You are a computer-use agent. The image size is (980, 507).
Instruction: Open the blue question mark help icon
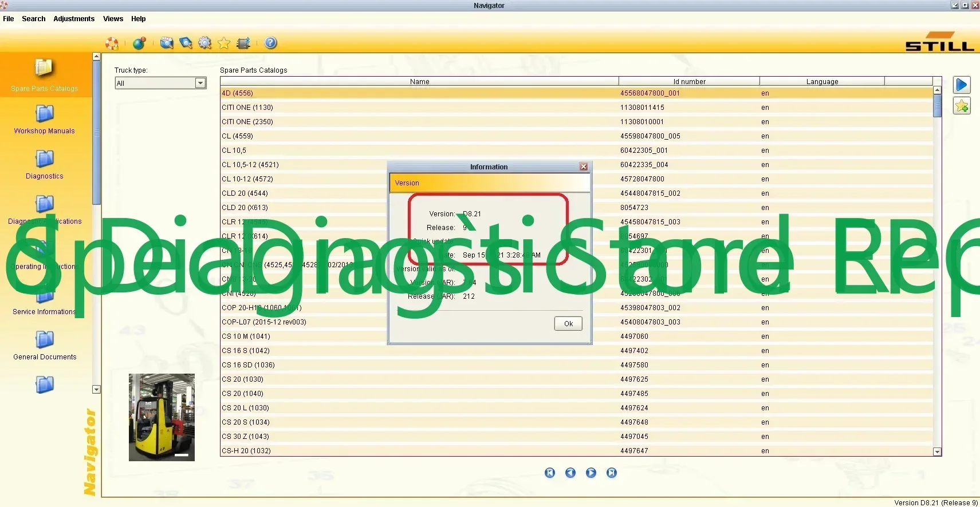(271, 43)
